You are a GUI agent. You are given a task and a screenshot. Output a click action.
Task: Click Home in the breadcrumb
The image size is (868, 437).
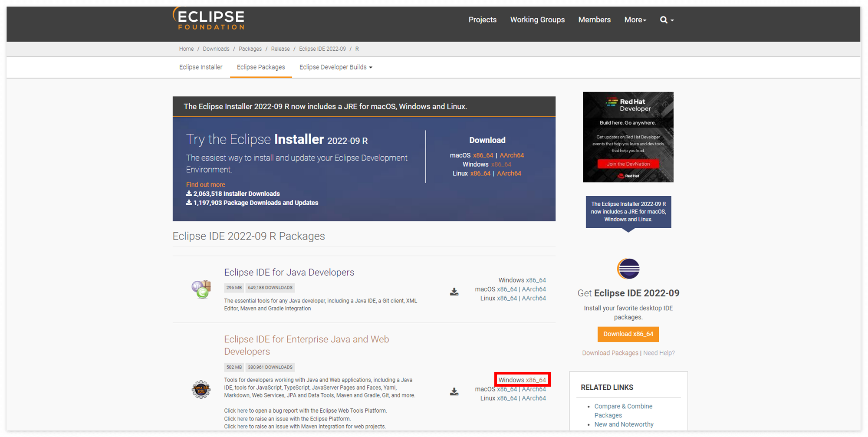pos(186,49)
